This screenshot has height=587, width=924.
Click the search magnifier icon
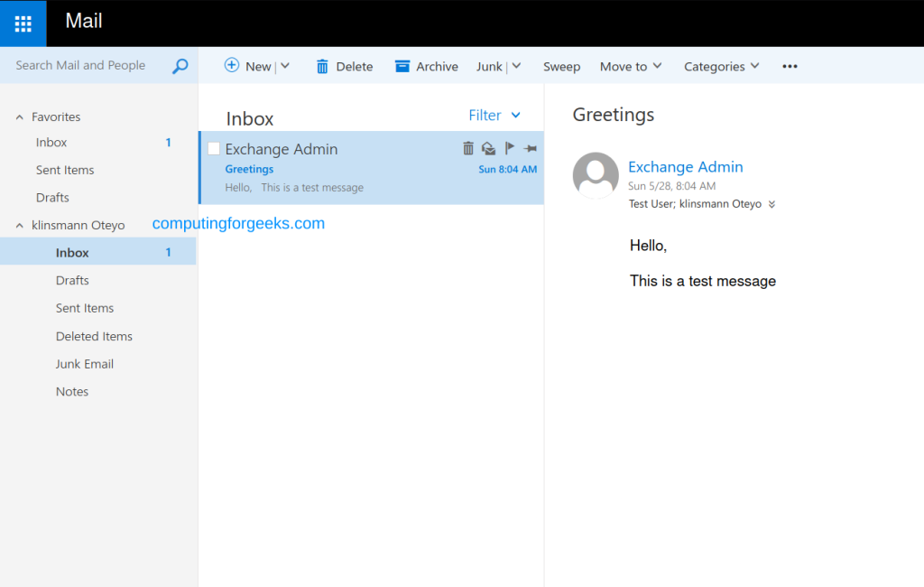point(180,66)
